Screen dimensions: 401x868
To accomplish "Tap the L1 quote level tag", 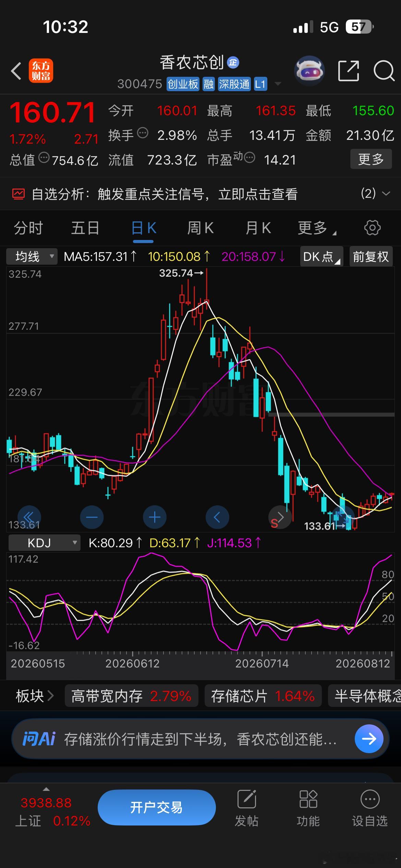I will click(x=260, y=84).
